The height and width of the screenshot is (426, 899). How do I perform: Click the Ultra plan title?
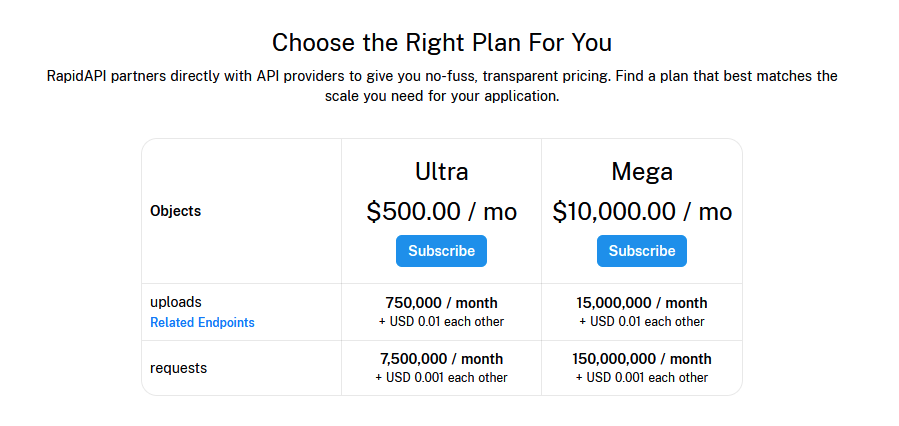coord(441,171)
